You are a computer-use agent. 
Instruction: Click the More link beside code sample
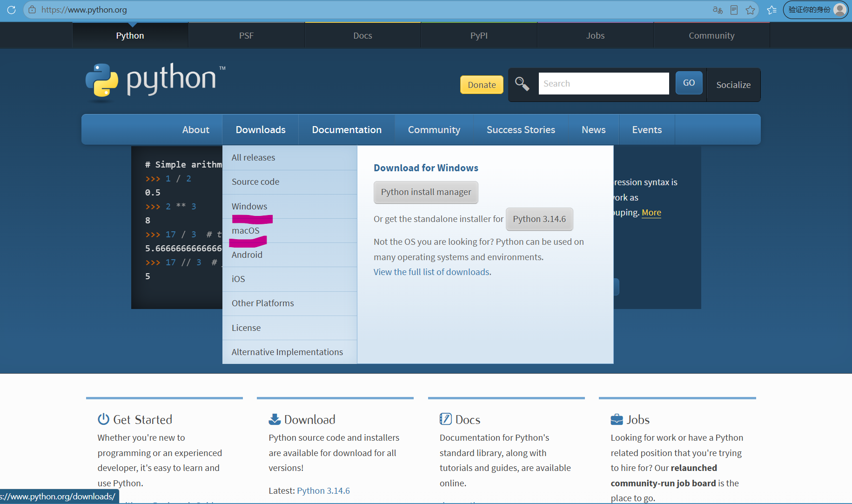point(651,213)
